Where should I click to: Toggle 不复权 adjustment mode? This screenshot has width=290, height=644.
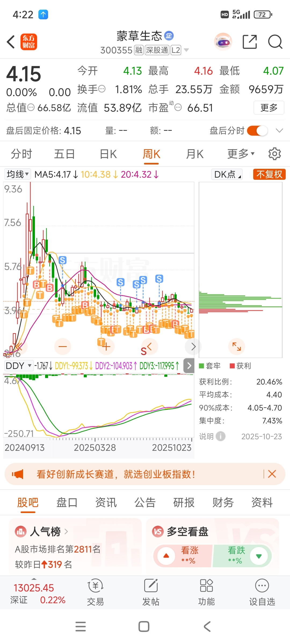pos(269,174)
